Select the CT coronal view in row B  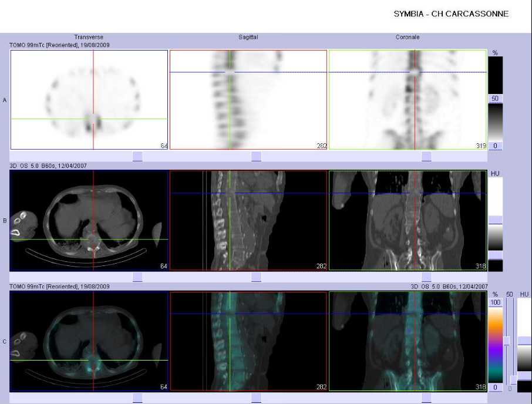408,220
